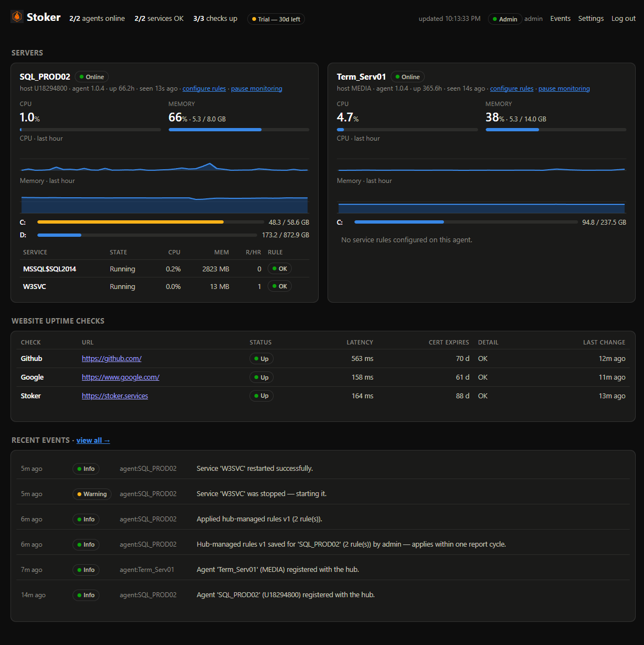Click Term_Serv01 C: drive usage bar
The width and height of the screenshot is (644, 645).
[x=466, y=222]
